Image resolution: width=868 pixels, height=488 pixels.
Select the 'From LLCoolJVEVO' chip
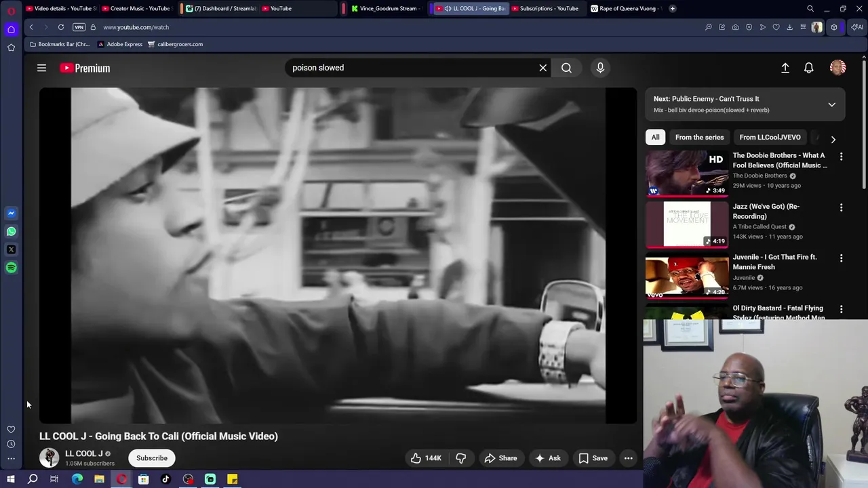pyautogui.click(x=770, y=137)
